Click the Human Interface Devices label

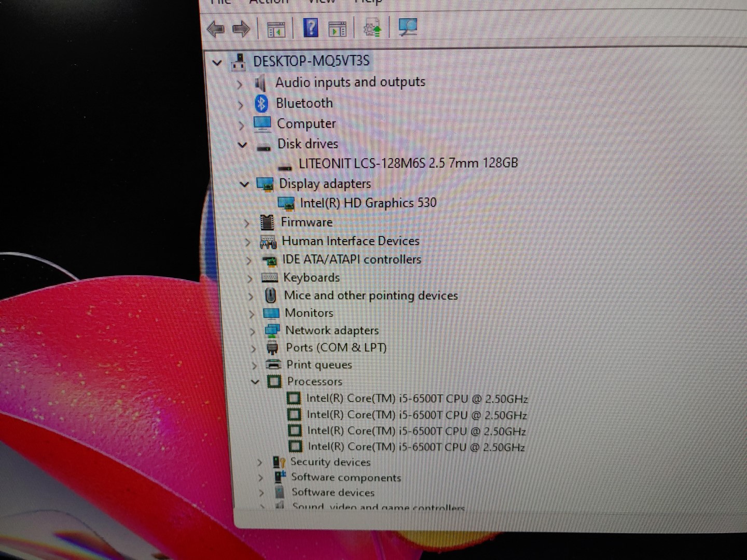pyautogui.click(x=351, y=241)
